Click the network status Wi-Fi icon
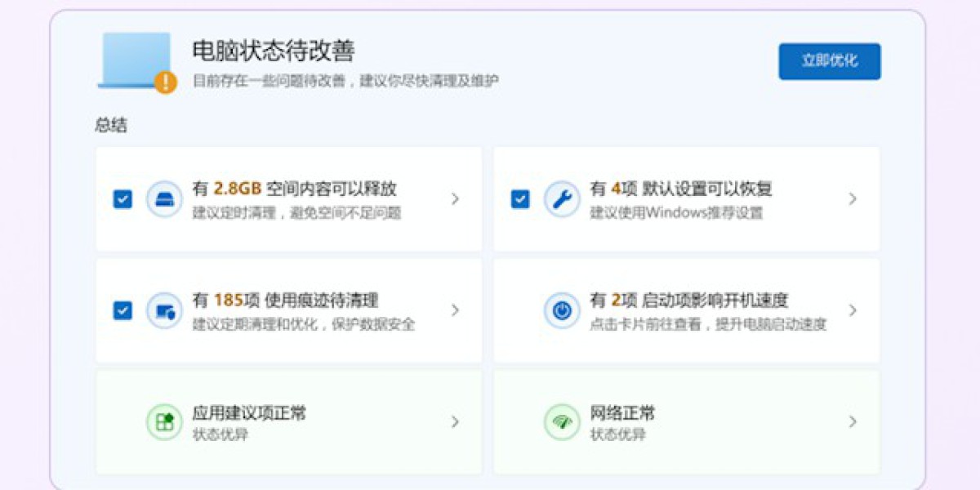Viewport: 980px width, 490px height. click(x=562, y=421)
